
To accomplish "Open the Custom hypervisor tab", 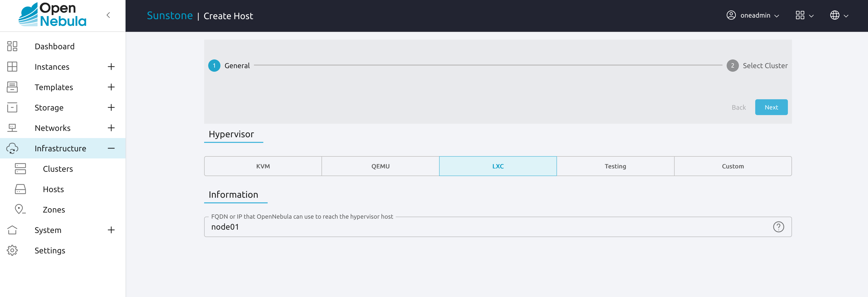I will 732,166.
